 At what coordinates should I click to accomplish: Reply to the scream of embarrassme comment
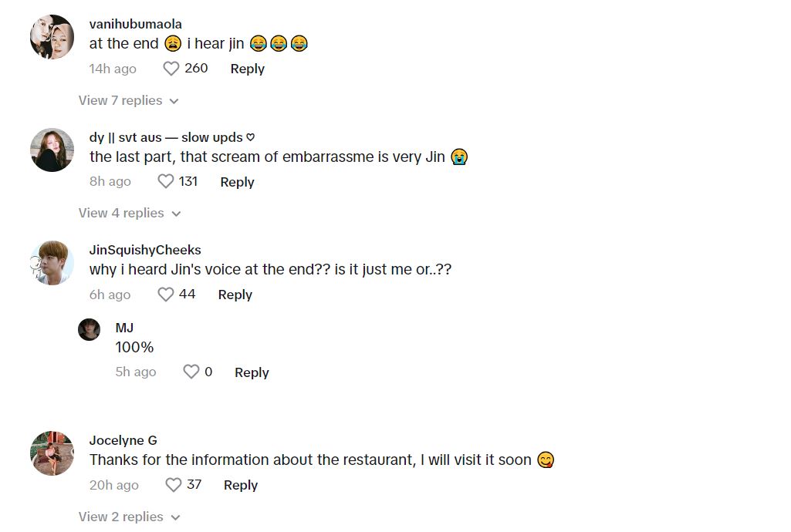click(x=237, y=182)
